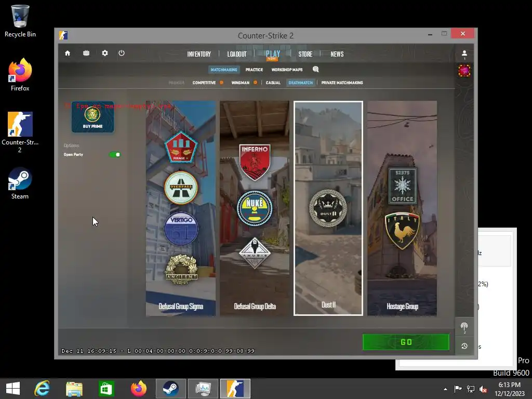Open the Loadout tab

pyautogui.click(x=237, y=54)
